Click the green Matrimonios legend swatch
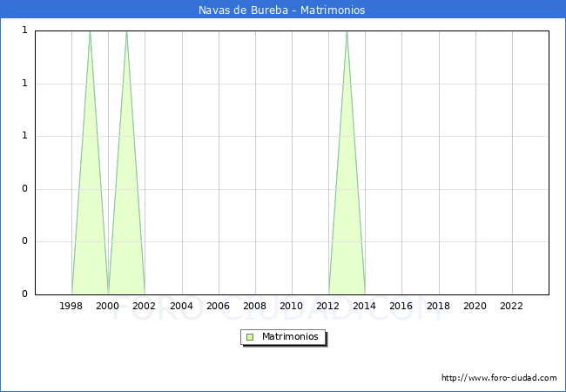Screen dimensions: 566x392 (250, 337)
